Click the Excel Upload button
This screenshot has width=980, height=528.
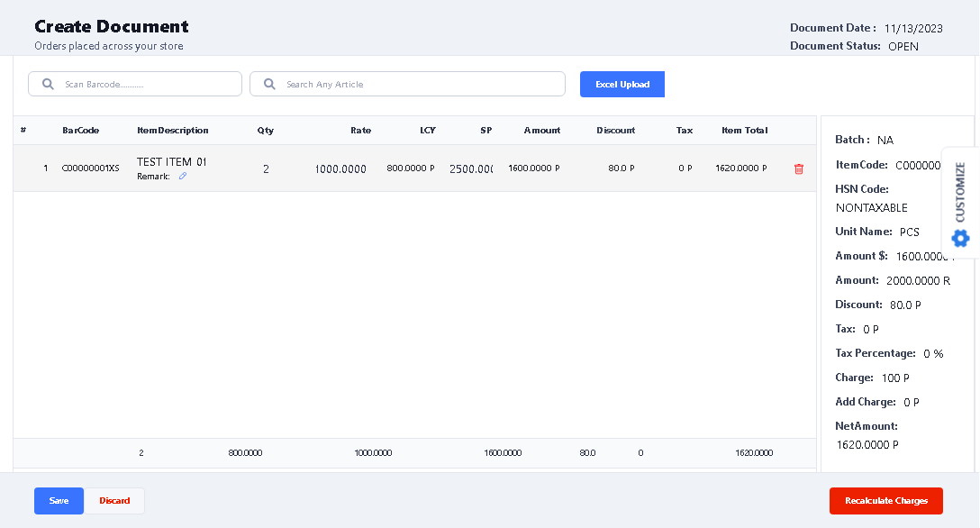coord(622,85)
